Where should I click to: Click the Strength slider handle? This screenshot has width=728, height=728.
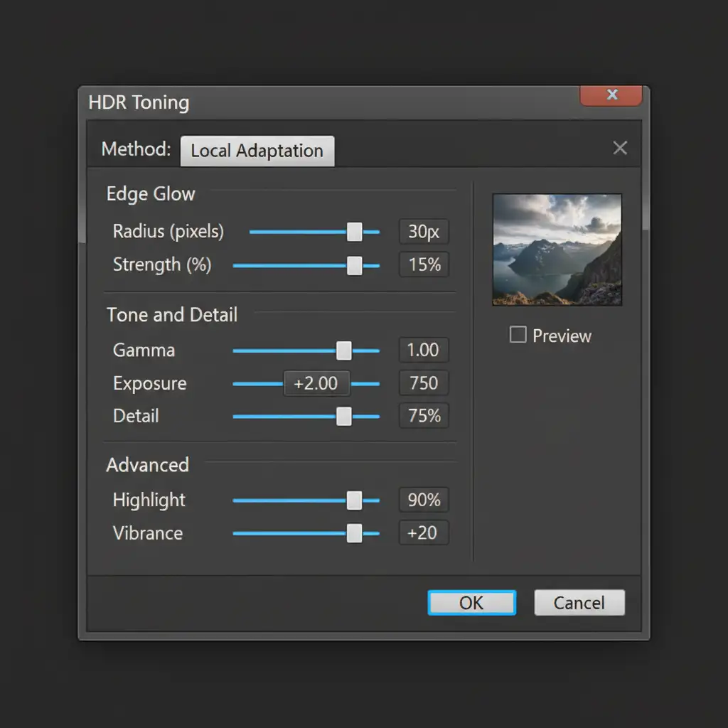tap(354, 265)
